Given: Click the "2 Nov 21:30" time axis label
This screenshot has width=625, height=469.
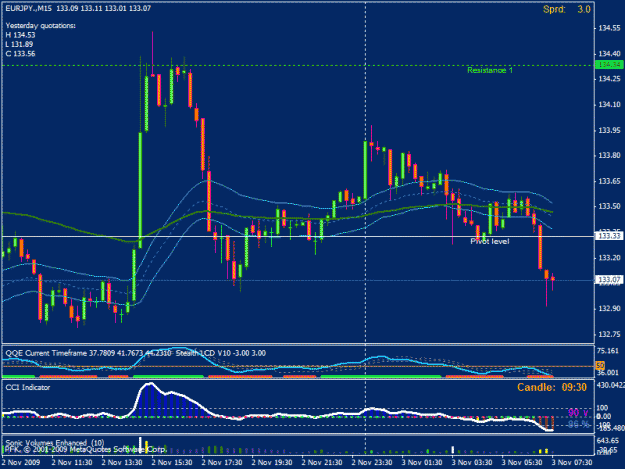Looking at the screenshot, I should pos(322,463).
